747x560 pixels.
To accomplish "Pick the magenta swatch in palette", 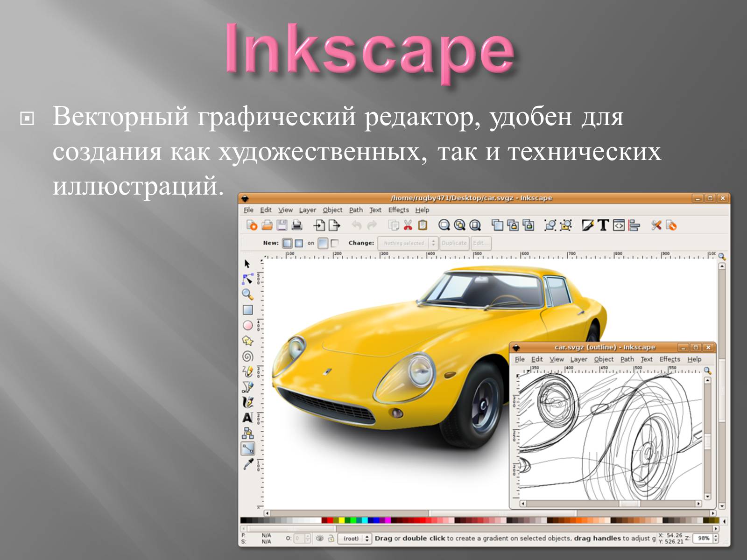I will click(388, 520).
